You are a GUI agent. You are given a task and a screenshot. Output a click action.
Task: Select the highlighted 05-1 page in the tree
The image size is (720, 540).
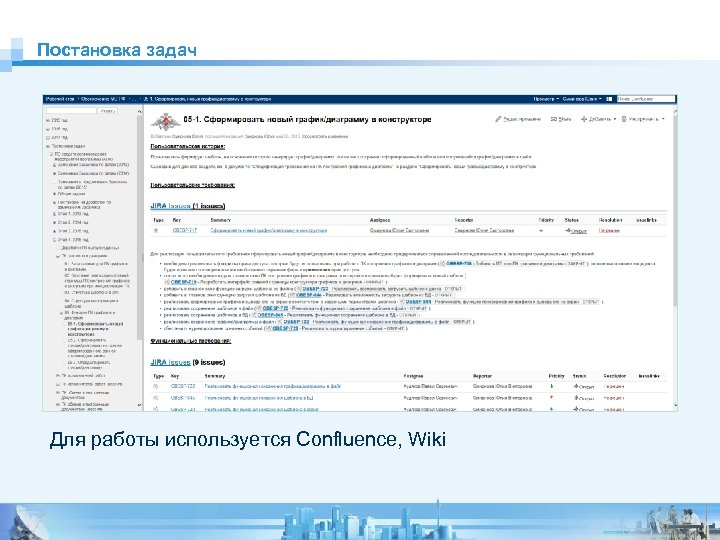pyautogui.click(x=95, y=329)
